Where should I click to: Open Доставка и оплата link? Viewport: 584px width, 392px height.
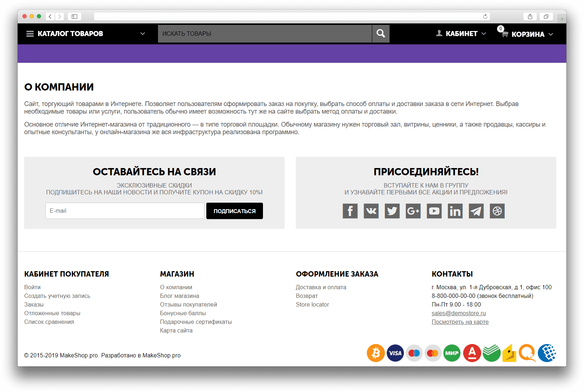pyautogui.click(x=321, y=287)
